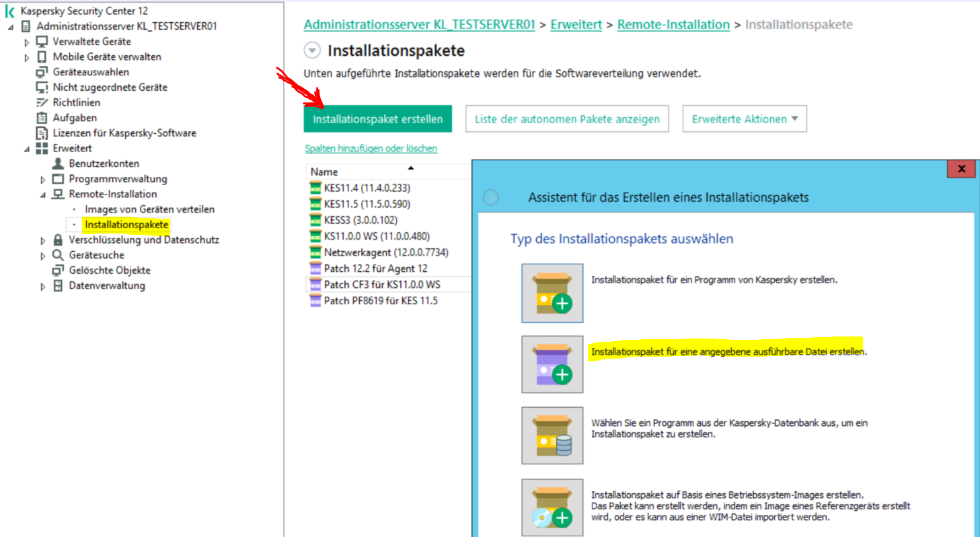Screen dimensions: 980x537
Task: Collapse the Erweitert tree node
Action: point(27,149)
